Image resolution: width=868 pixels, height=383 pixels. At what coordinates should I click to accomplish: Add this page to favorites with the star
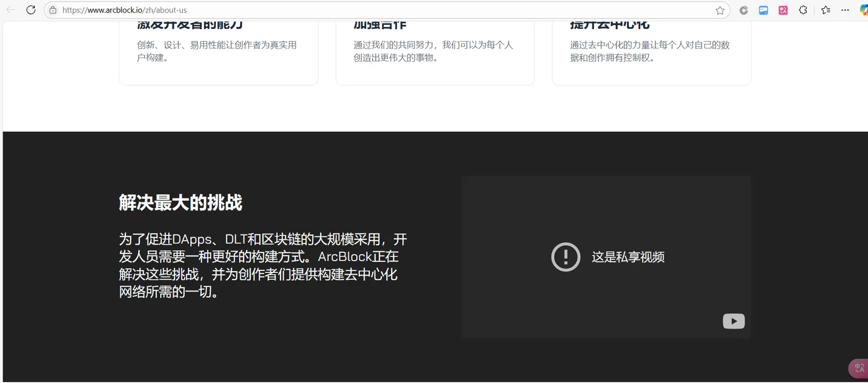click(720, 10)
